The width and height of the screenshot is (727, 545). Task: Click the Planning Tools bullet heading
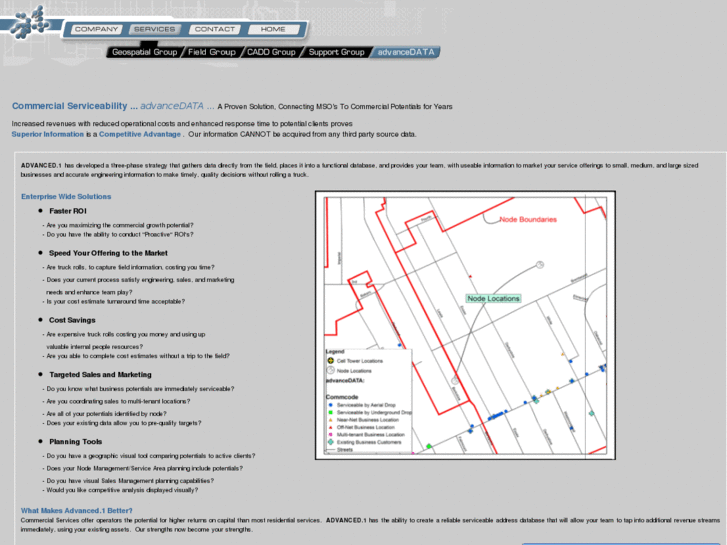(x=76, y=442)
